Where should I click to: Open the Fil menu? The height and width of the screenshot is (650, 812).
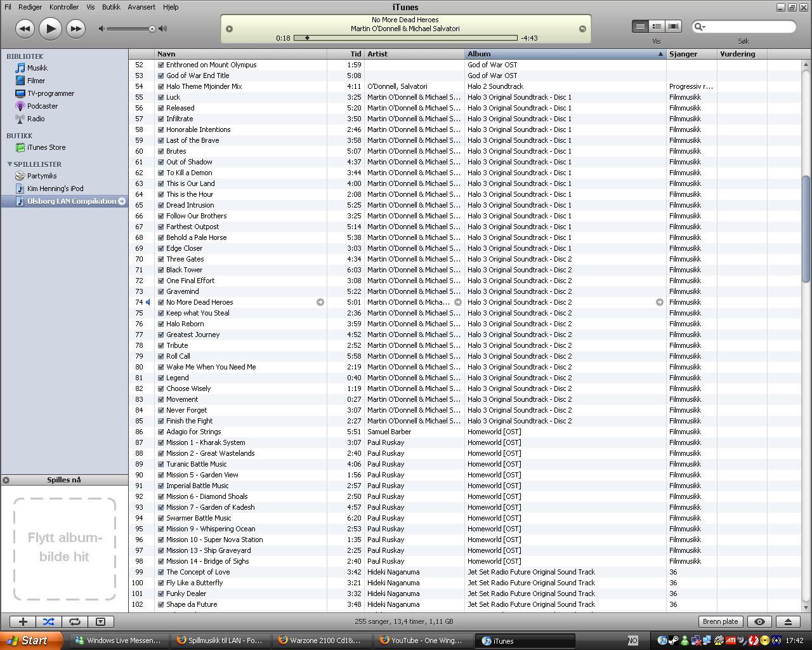point(8,7)
